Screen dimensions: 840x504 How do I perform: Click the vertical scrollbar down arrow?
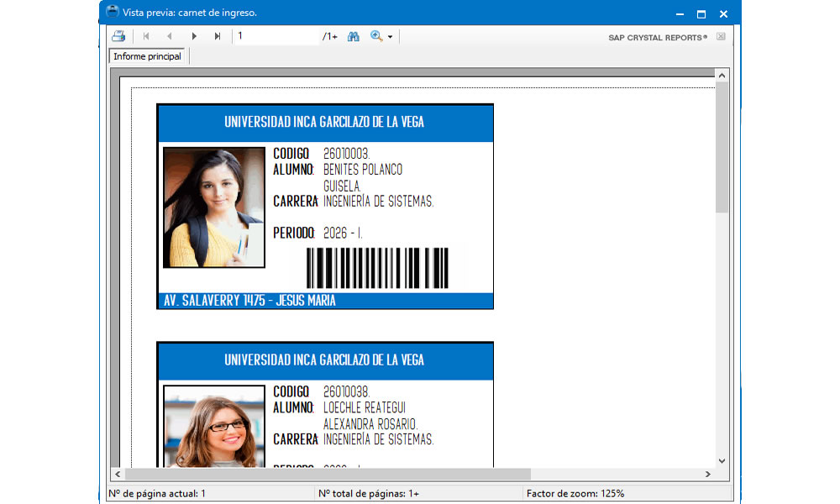(x=722, y=460)
